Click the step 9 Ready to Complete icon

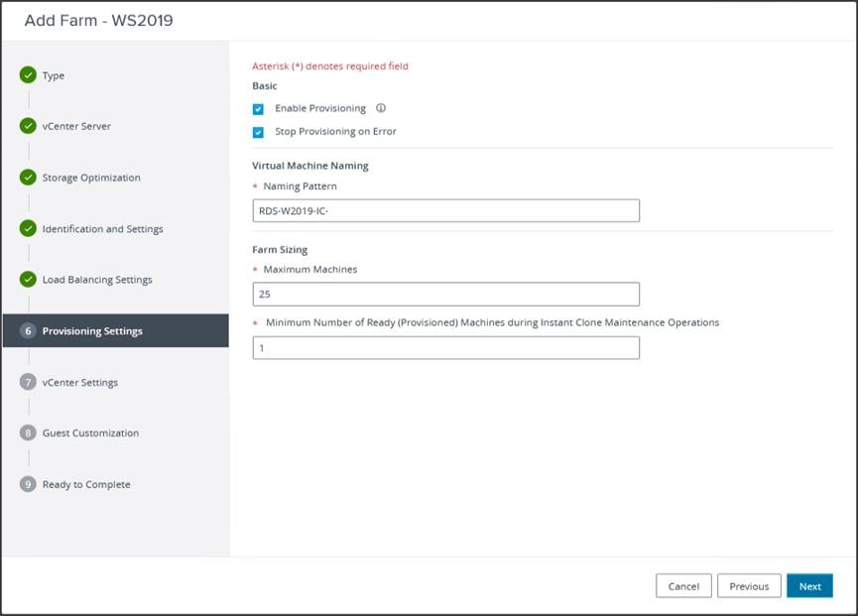point(28,484)
